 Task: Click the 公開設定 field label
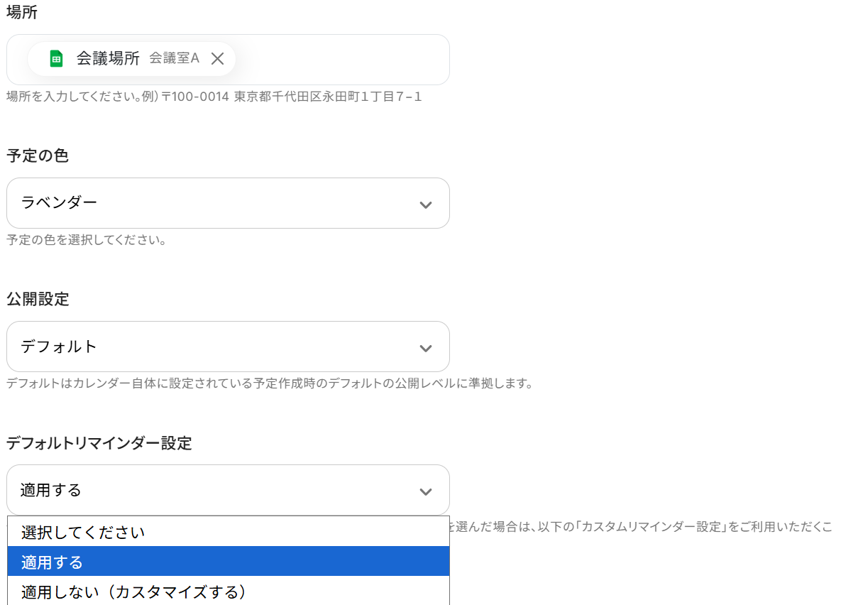coord(38,299)
